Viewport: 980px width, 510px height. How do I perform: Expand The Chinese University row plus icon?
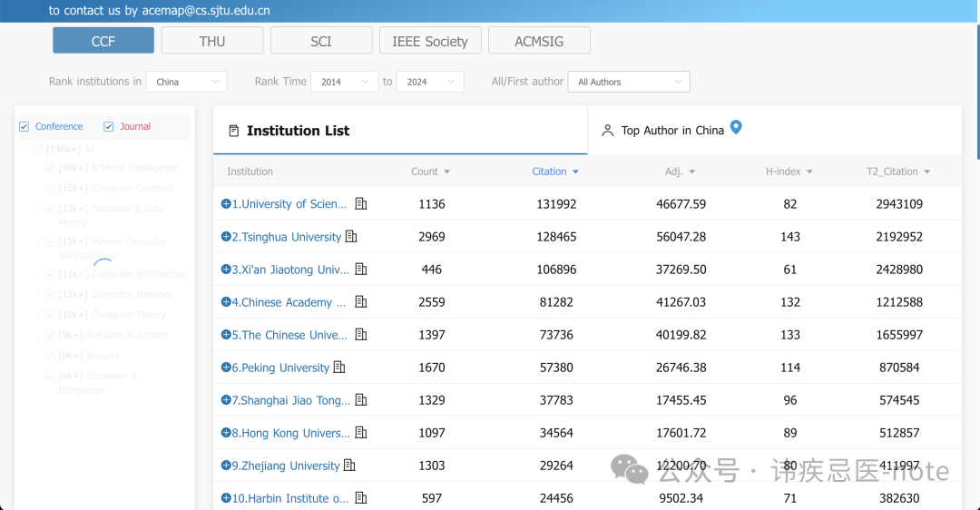coord(226,334)
